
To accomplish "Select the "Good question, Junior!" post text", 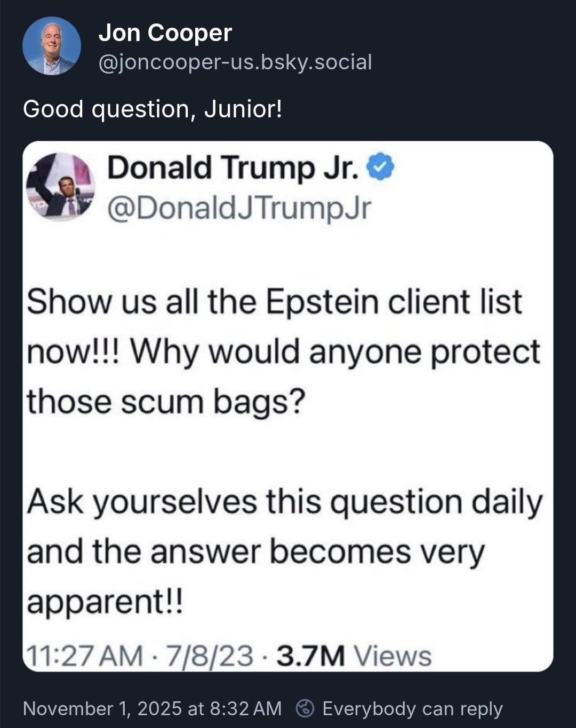I will pyautogui.click(x=153, y=109).
